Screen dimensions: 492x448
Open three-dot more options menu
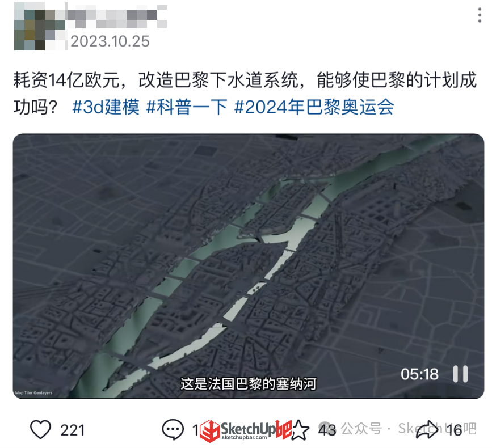[480, 15]
